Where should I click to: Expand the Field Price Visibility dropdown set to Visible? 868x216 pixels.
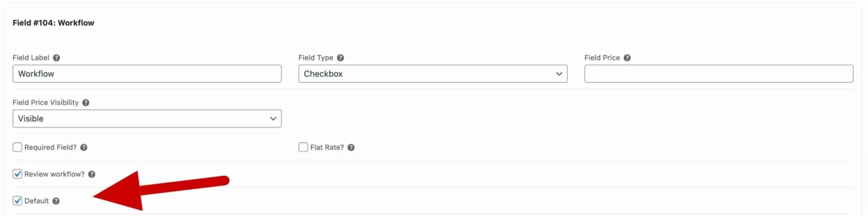tap(147, 119)
